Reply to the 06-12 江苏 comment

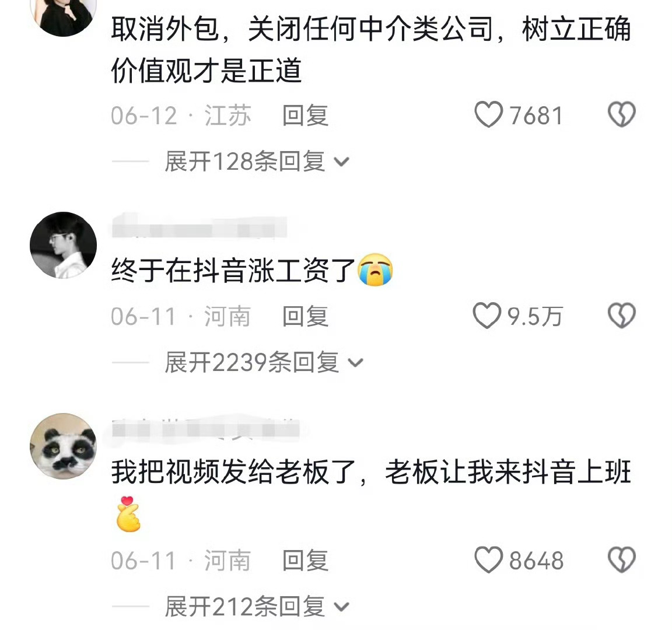(x=305, y=116)
